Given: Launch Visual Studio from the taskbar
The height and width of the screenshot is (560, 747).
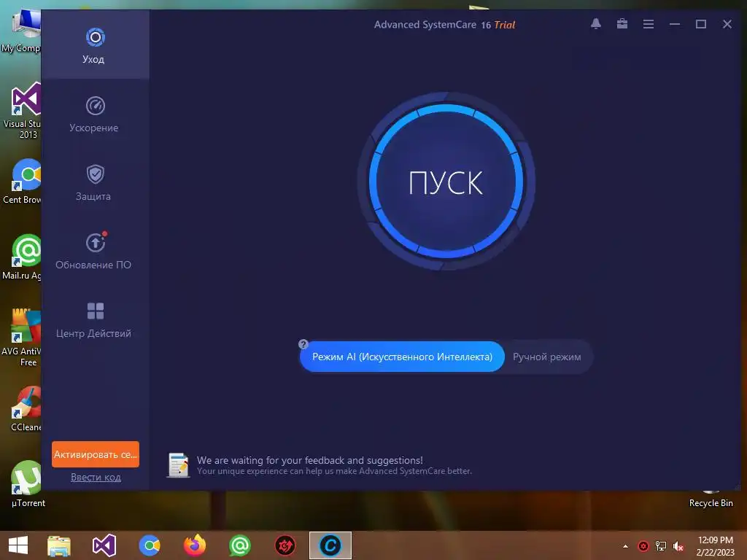Looking at the screenshot, I should coord(104,545).
